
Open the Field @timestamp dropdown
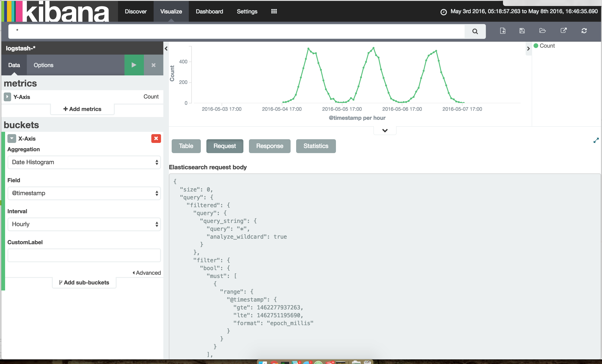point(84,193)
